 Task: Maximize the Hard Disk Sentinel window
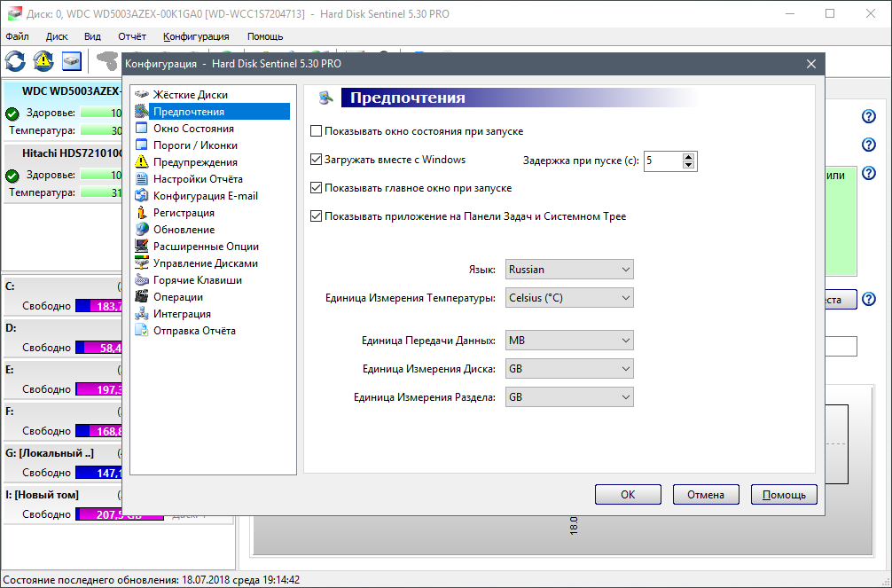tap(830, 13)
